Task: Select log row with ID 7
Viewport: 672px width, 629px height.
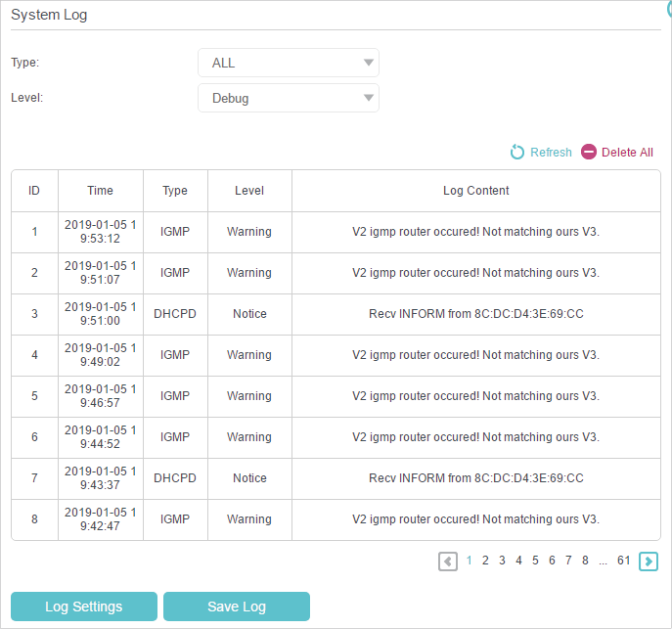Action: click(336, 478)
